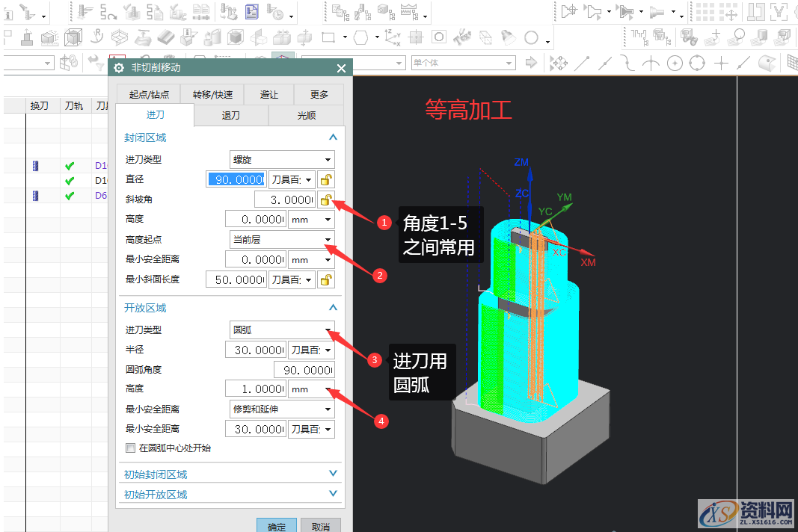Toggle the lock beside 斜坡角 field
798x532 pixels.
point(328,199)
